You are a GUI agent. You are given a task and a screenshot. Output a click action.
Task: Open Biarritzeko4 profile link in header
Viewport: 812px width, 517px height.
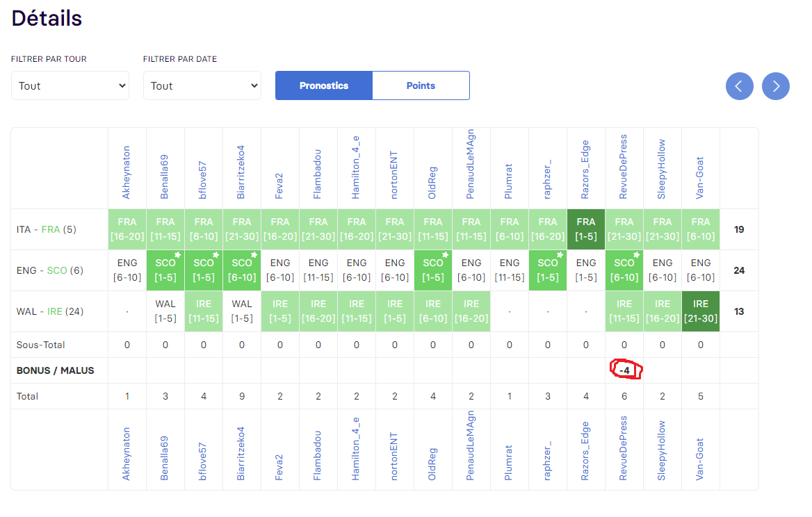(241, 172)
